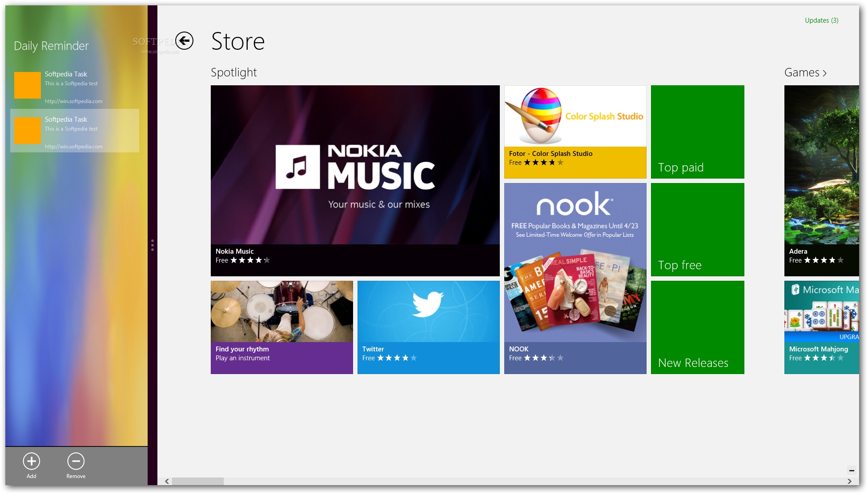
Task: Click the NOOK app name label
Action: point(518,349)
